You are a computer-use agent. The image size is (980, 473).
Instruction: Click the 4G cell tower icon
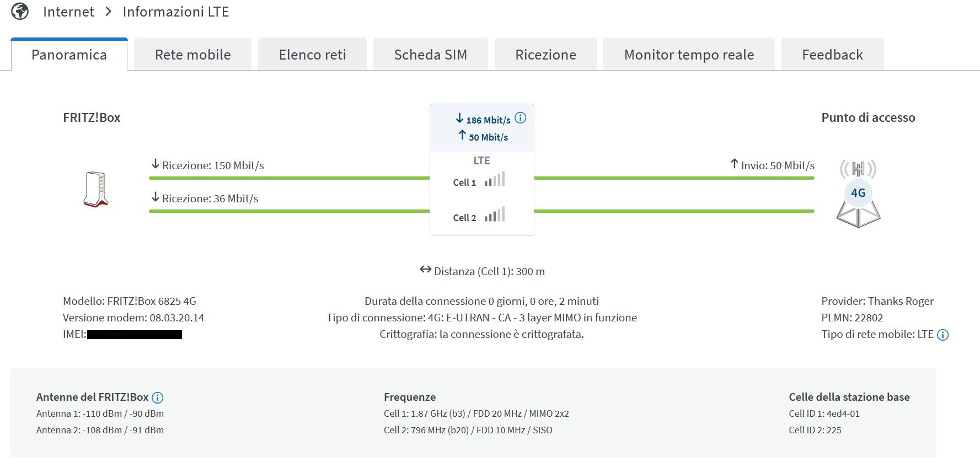[x=858, y=193]
